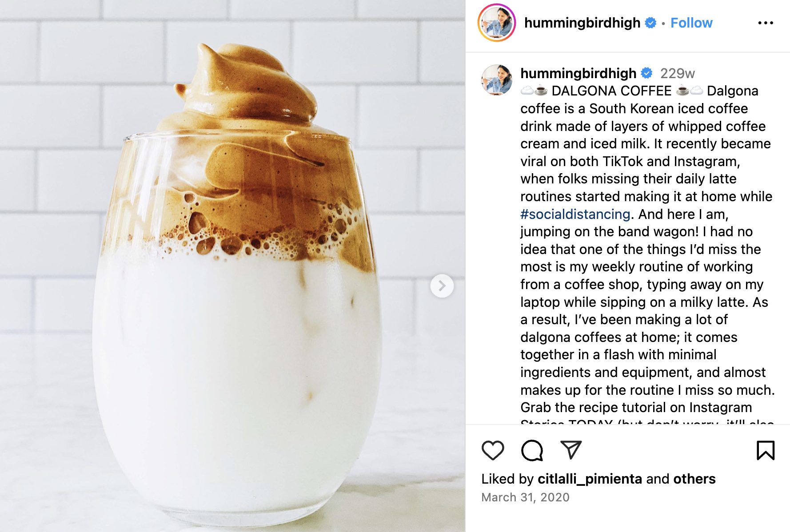The image size is (790, 532).
Task: Like the post with heart icon
Action: pos(493,450)
